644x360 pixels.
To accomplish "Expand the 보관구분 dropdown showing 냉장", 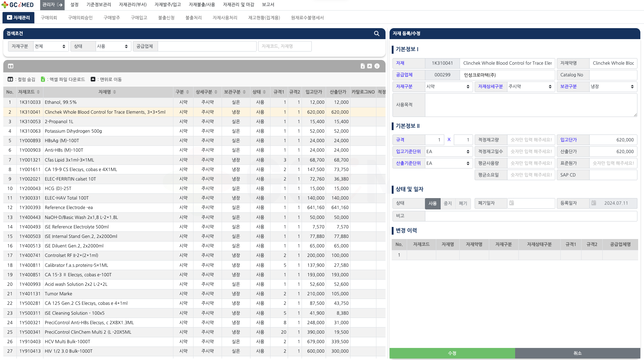I will point(613,87).
